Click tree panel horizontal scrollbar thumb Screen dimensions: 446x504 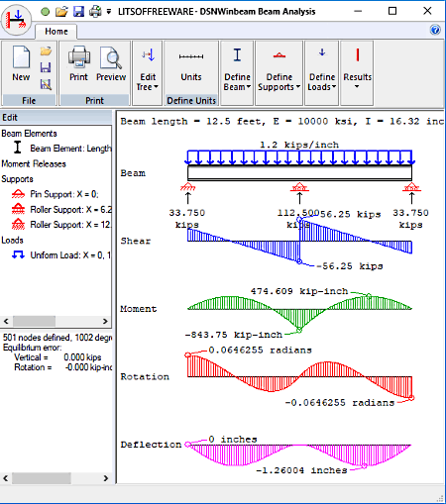point(34,321)
